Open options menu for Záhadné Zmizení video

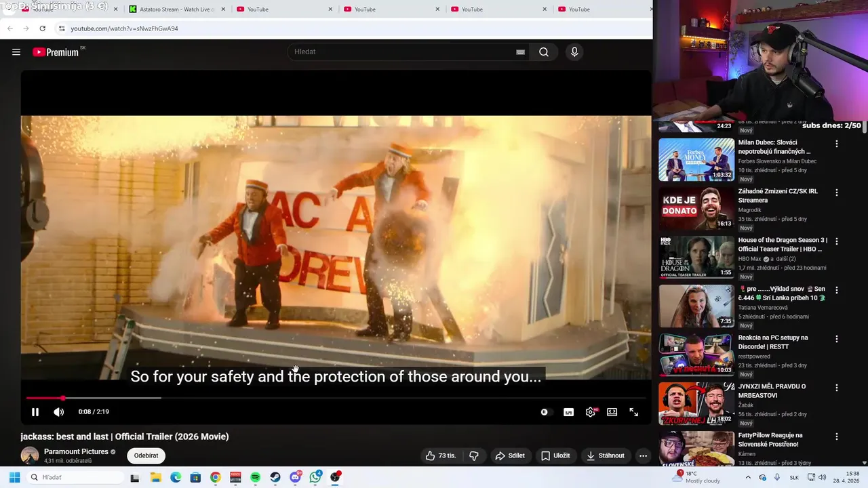[x=836, y=192]
